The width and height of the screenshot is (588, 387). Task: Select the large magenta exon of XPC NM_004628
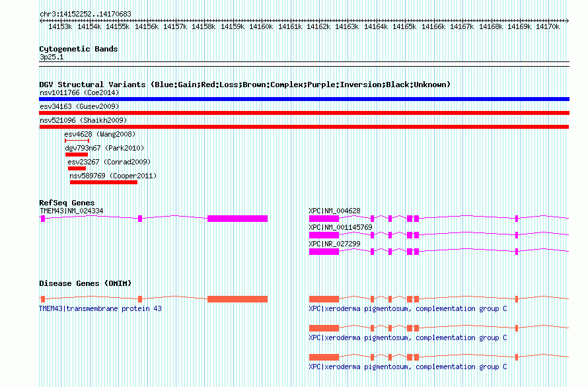(x=324, y=219)
